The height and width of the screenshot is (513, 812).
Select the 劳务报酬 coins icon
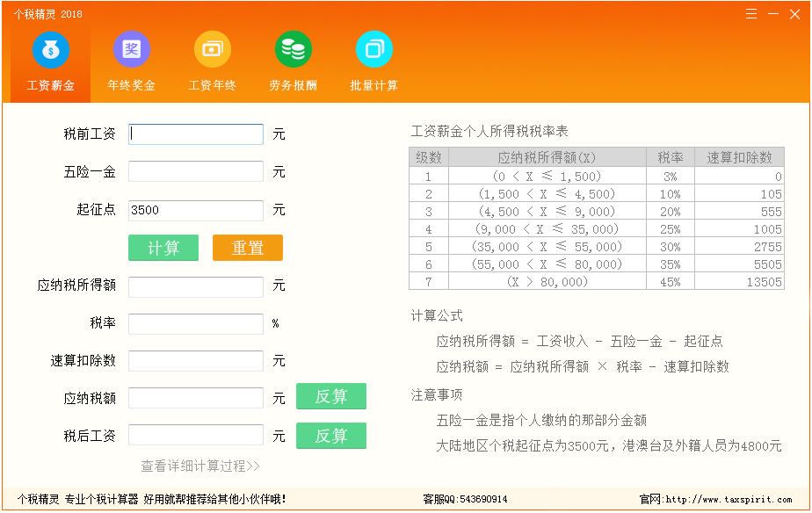(293, 49)
